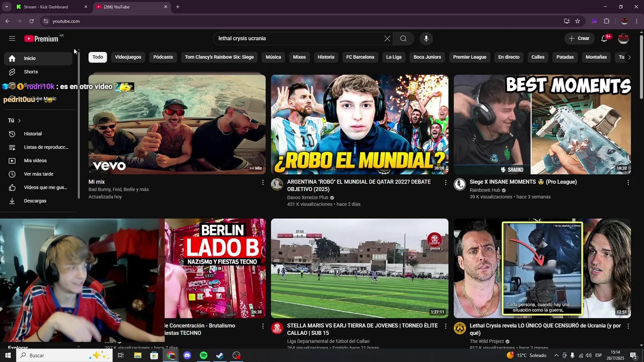
Task: Open The Wild Project channel avatar
Action: [460, 328]
